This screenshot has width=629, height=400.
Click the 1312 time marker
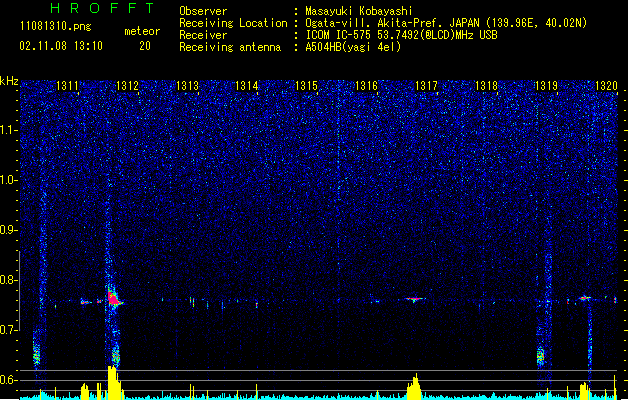click(x=127, y=86)
